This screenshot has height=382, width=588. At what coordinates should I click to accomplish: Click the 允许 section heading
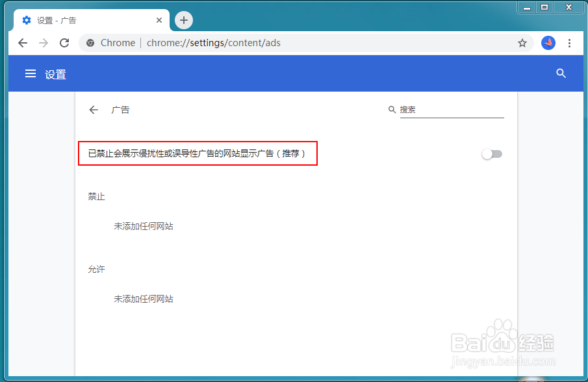96,269
